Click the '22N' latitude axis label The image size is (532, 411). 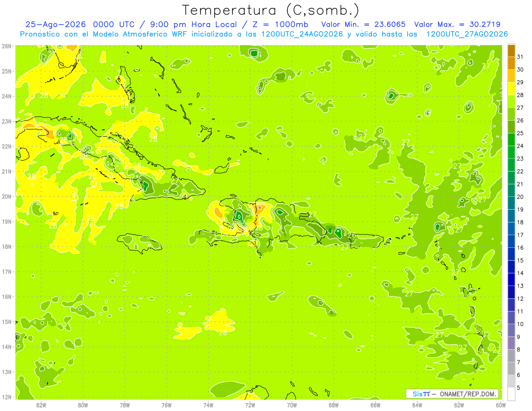(x=7, y=146)
